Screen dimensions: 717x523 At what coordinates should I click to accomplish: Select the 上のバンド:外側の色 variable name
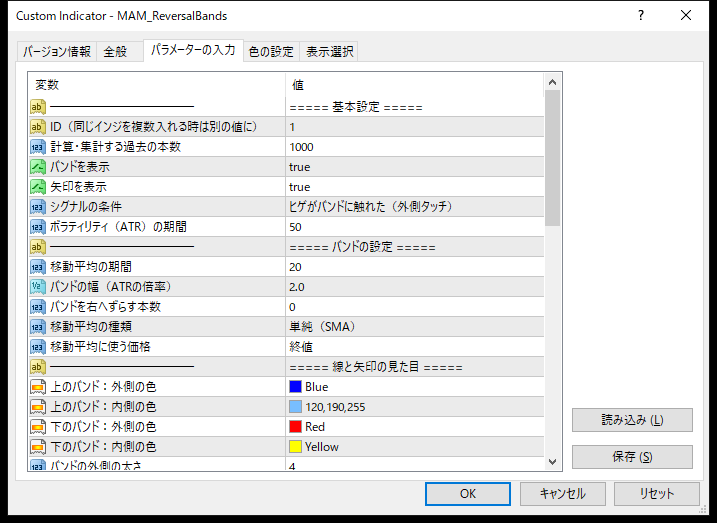coord(103,387)
